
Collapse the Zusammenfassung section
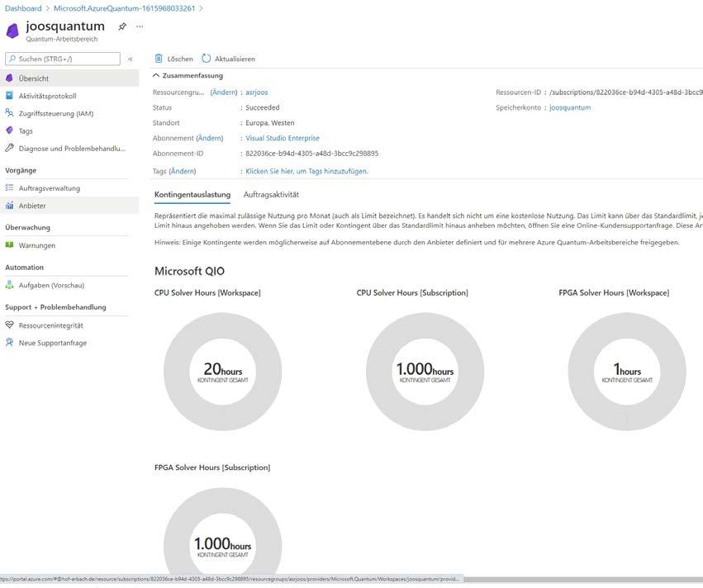[x=188, y=75]
